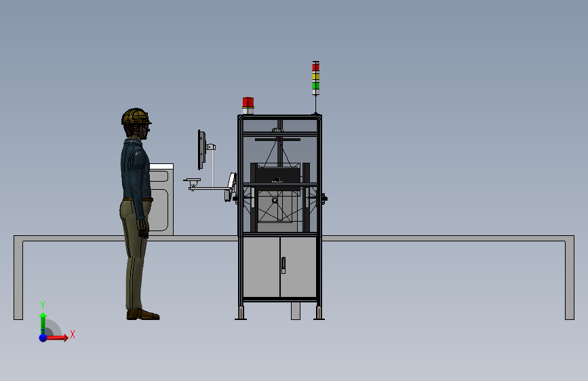This screenshot has height=381, width=588.
Task: Select the yellow segment of the stack tower light
Action: tap(316, 77)
